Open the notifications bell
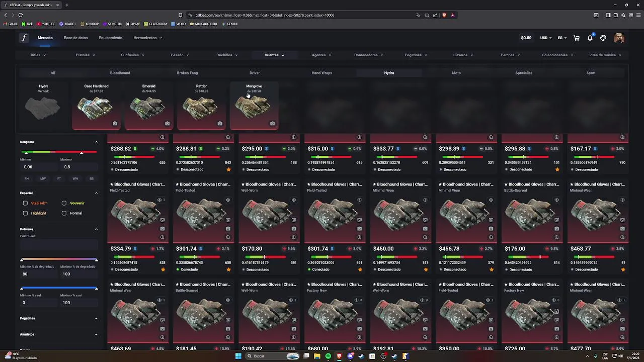The width and height of the screenshot is (644, 362). point(590,38)
